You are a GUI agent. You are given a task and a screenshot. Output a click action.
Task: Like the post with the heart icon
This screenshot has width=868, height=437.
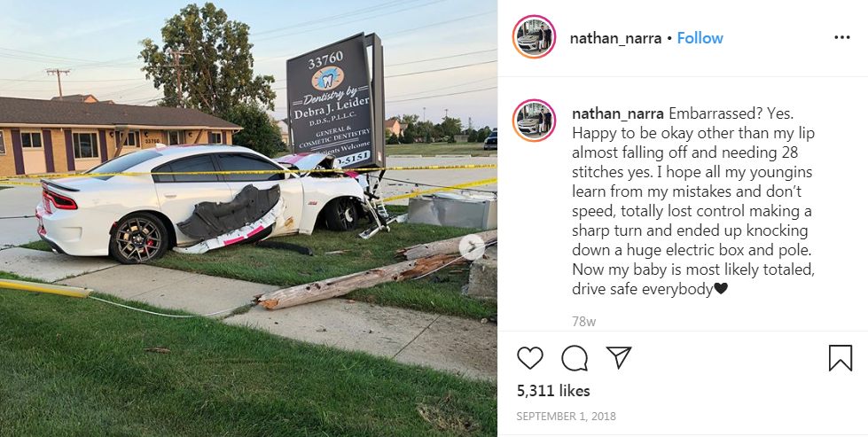530,358
